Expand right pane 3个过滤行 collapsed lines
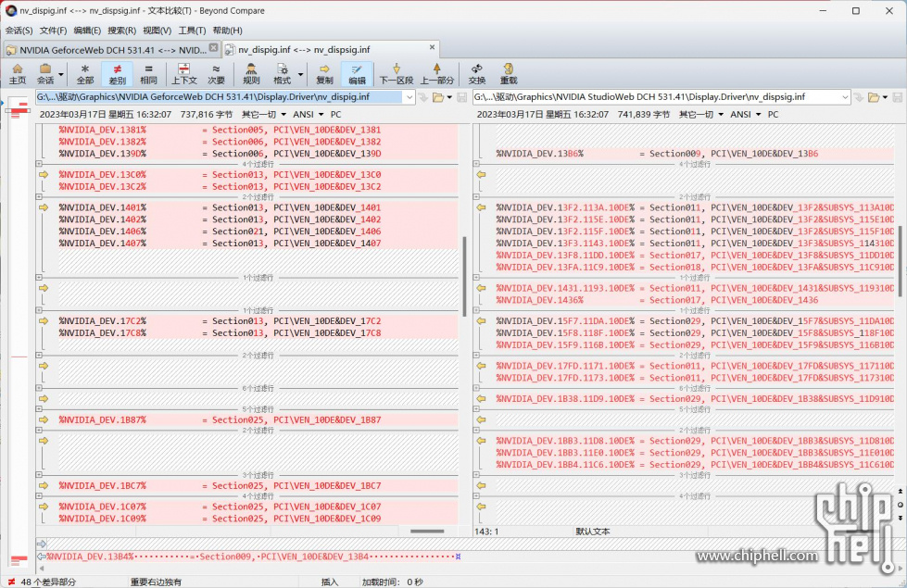Image resolution: width=907 pixels, height=588 pixels. click(476, 475)
